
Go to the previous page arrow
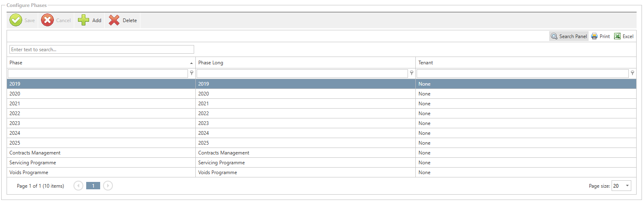click(x=78, y=186)
